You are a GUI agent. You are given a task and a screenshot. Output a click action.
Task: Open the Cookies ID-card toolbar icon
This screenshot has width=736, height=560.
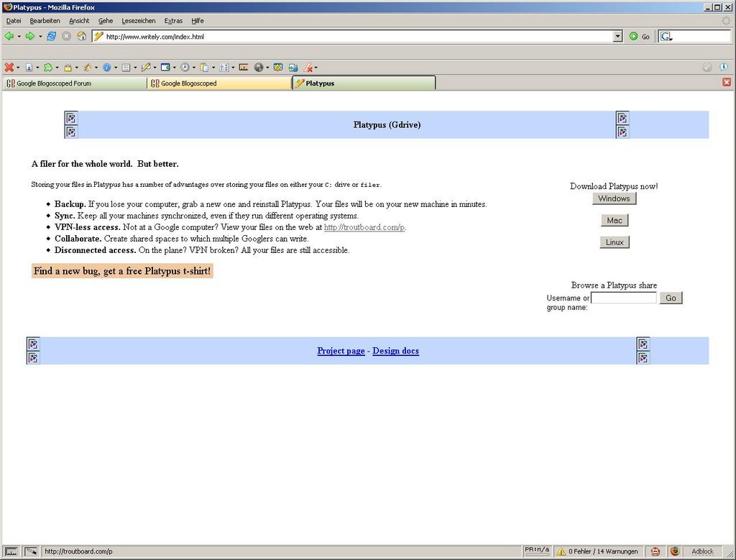[x=29, y=68]
